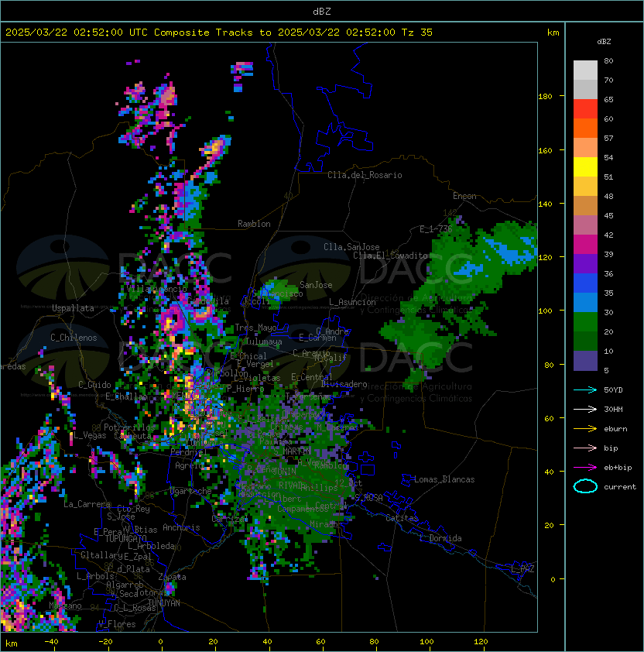This screenshot has height=652, width=644.
Task: Click the yellow eburn arrow legend icon
Action: (585, 429)
